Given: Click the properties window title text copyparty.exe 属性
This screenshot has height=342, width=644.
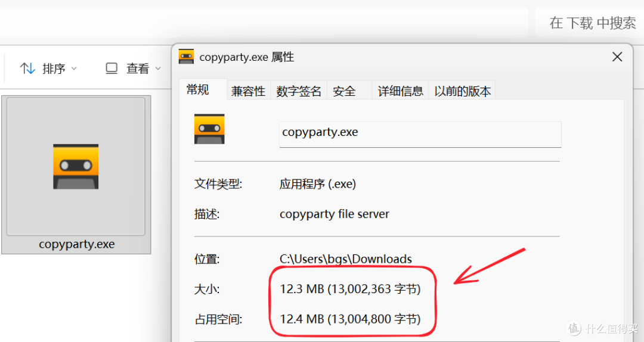Looking at the screenshot, I should click(x=247, y=57).
